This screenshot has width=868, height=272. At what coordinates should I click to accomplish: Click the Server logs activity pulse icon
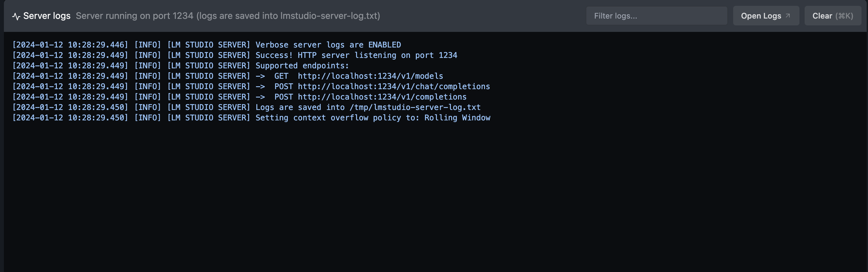(x=16, y=16)
